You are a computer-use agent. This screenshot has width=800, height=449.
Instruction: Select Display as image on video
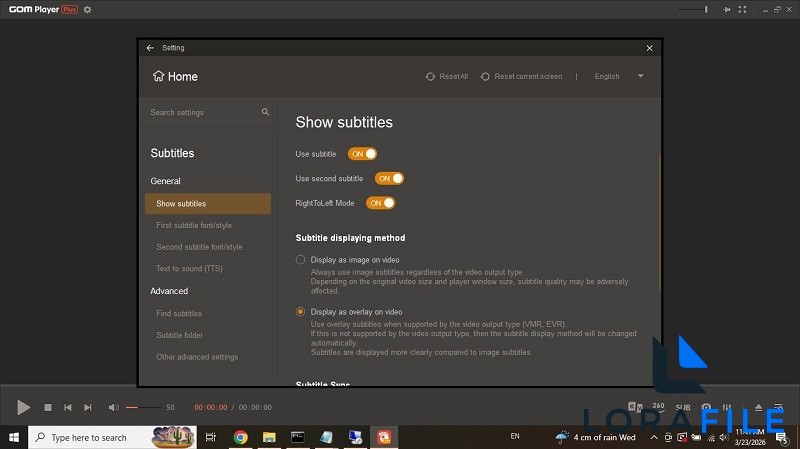pos(301,260)
